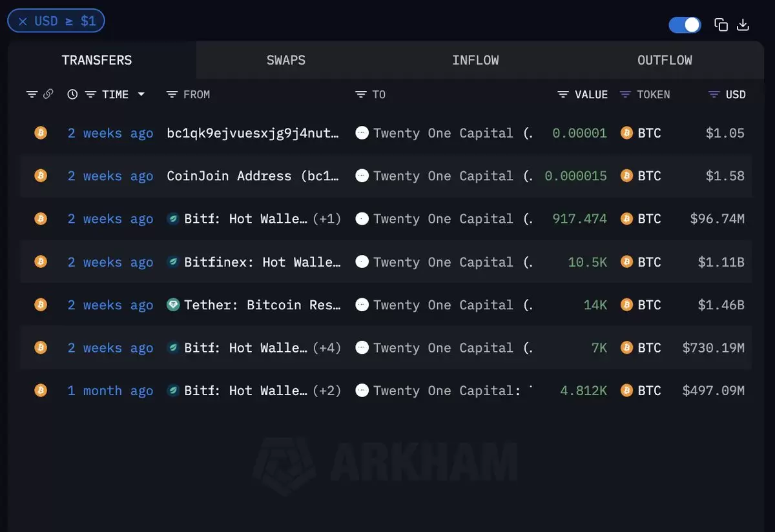Open the INFLOW tab

click(475, 60)
